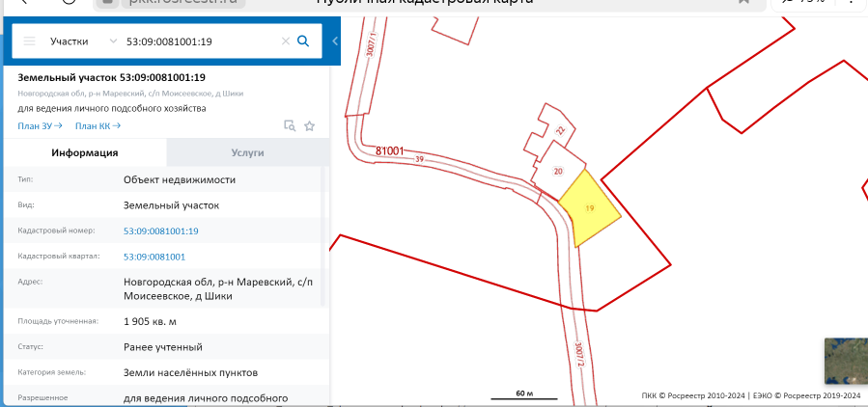Viewport: 868px width, 407px height.
Task: Select yellow highlighted parcel 19 on map
Action: click(589, 208)
